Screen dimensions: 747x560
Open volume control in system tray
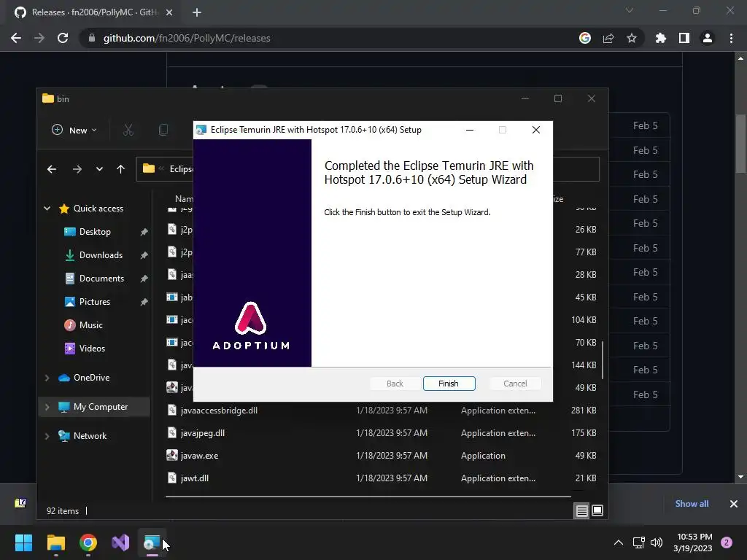657,542
